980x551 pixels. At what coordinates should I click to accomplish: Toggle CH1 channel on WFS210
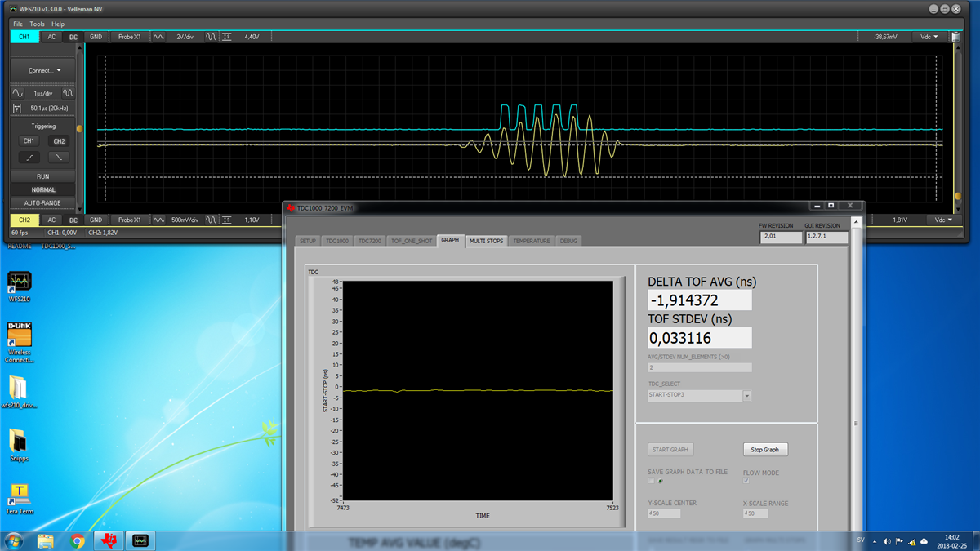[x=24, y=37]
